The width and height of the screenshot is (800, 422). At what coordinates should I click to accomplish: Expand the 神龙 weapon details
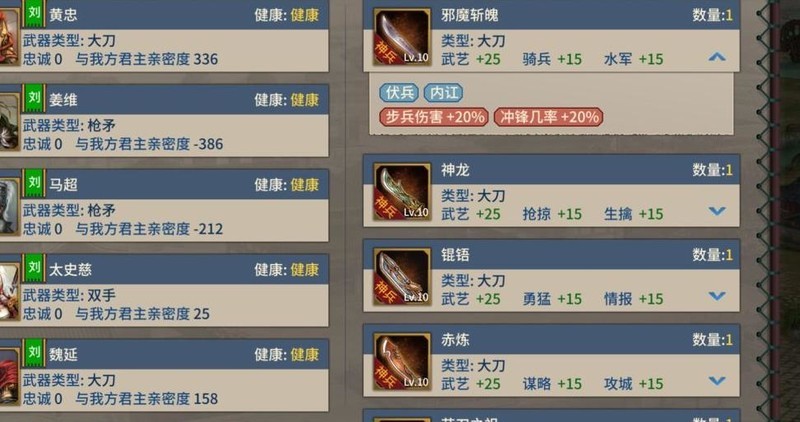717,211
